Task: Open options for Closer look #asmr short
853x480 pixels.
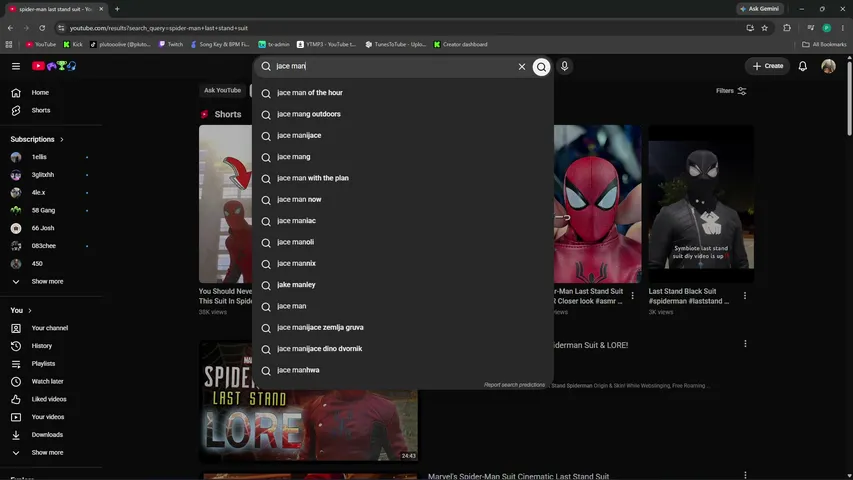Action: click(633, 296)
